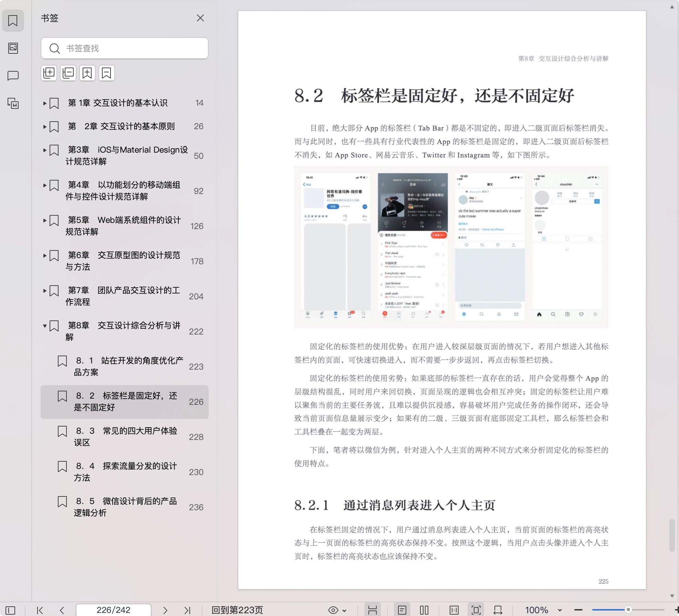
Task: Delete bookmark icon in bookmark toolbar
Action: (x=107, y=73)
